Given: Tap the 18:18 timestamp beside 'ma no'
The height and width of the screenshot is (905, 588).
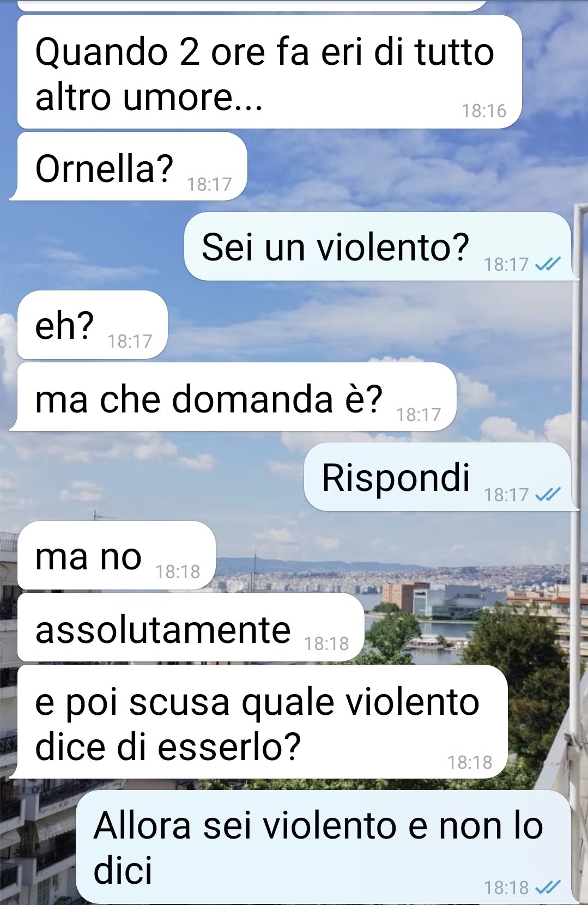Looking at the screenshot, I should [178, 572].
